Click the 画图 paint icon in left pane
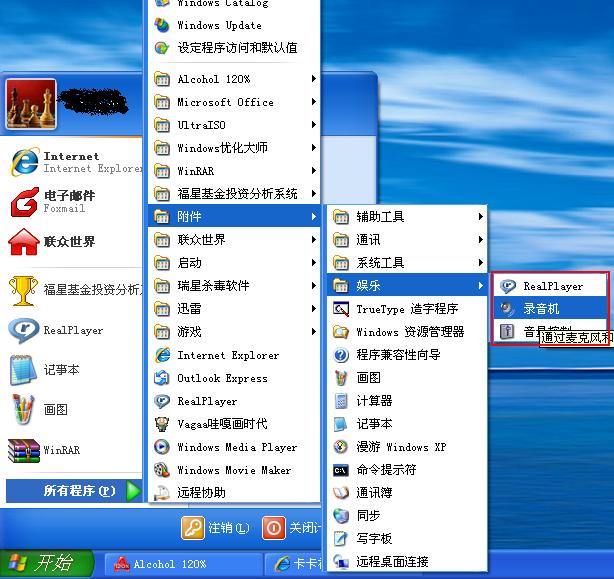The image size is (614, 579). [x=23, y=409]
